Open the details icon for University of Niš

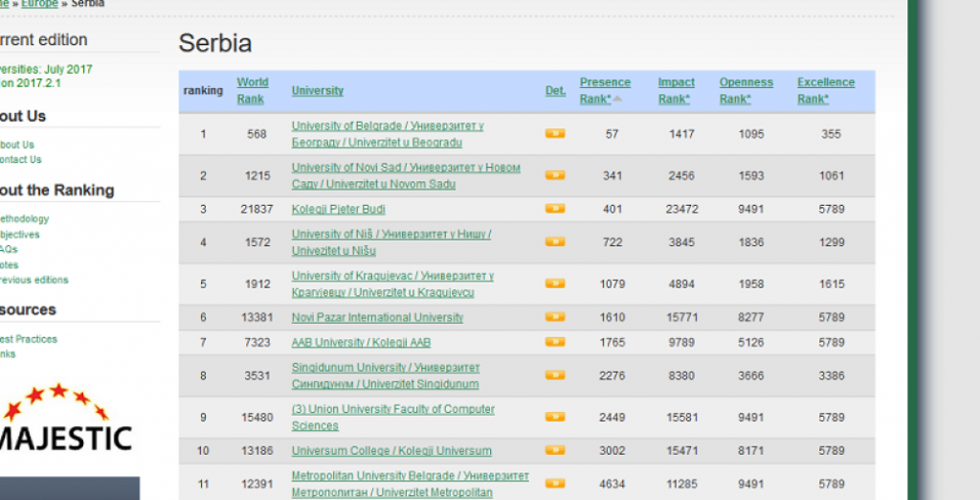click(554, 242)
